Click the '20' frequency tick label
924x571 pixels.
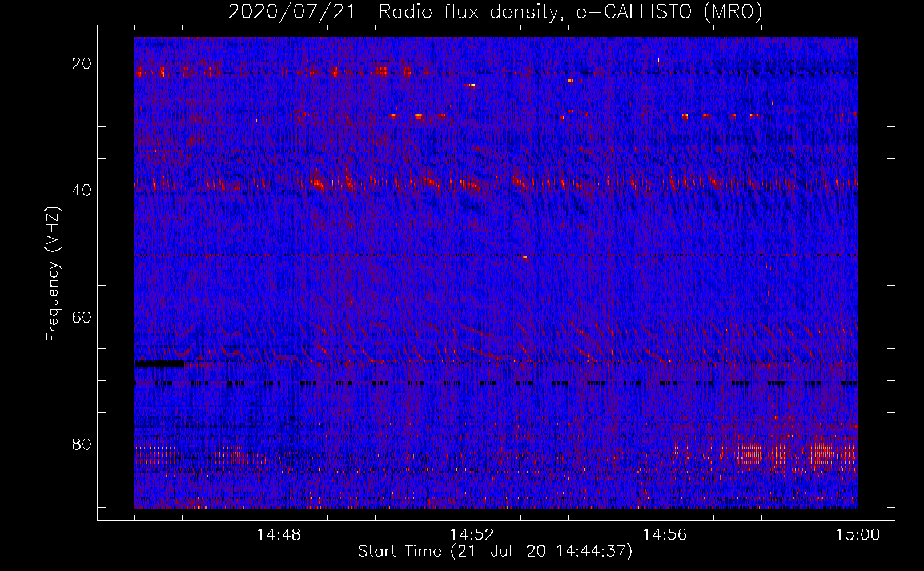(x=82, y=63)
